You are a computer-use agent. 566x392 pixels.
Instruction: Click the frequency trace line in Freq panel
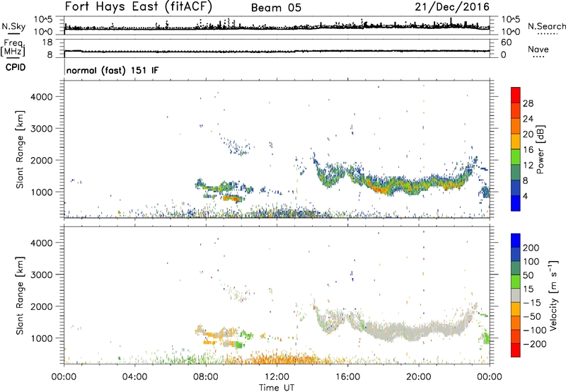click(277, 52)
